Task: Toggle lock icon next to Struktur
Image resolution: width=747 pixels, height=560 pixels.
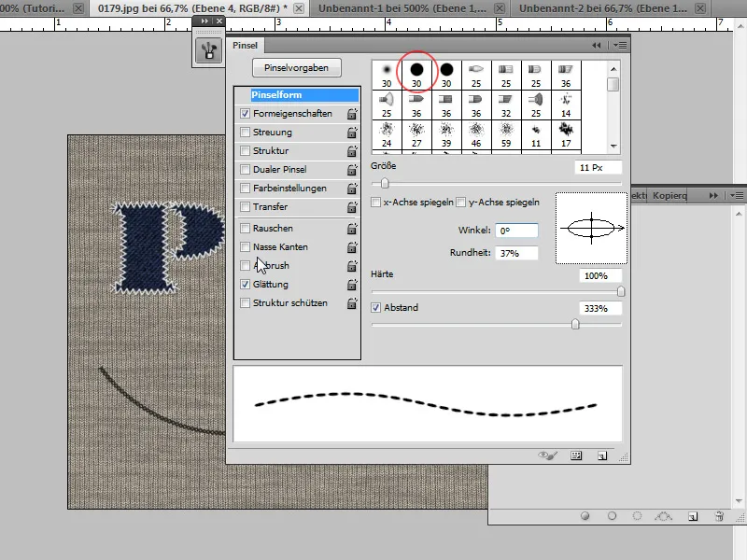Action: click(x=352, y=151)
